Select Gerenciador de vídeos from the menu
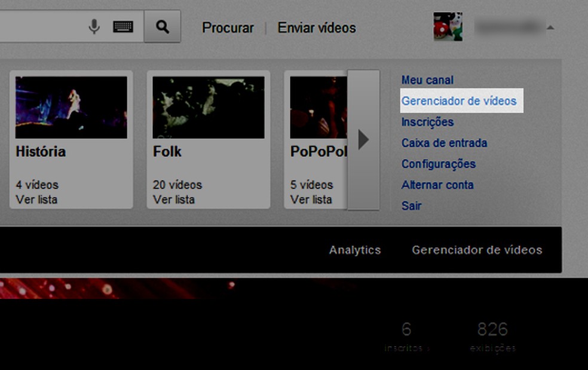This screenshot has width=588, height=370. click(x=460, y=101)
